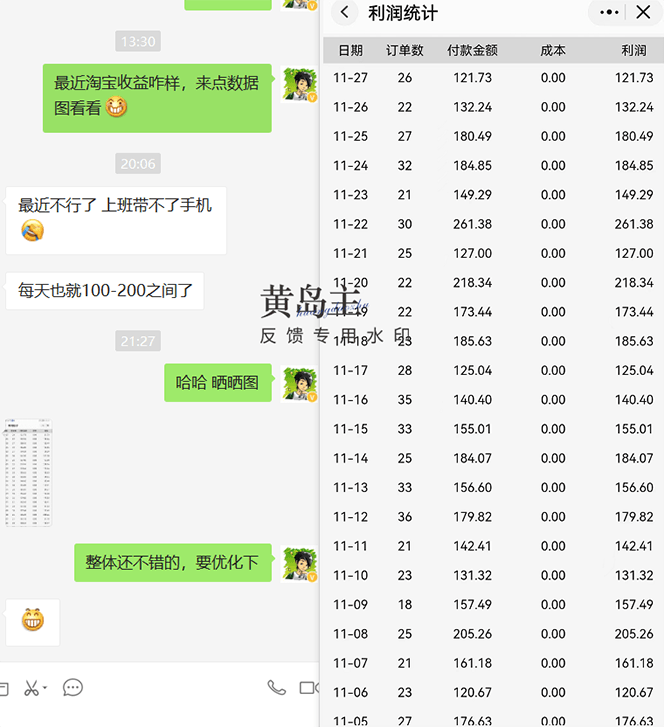Start a video call with the camera icon
Viewport: 664px width, 727px height.
click(x=308, y=688)
